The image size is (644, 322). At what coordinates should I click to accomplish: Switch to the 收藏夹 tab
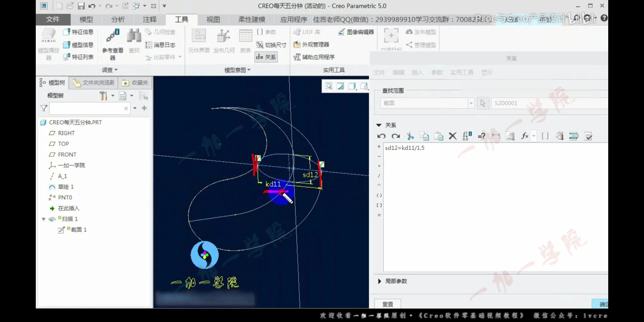pos(135,83)
